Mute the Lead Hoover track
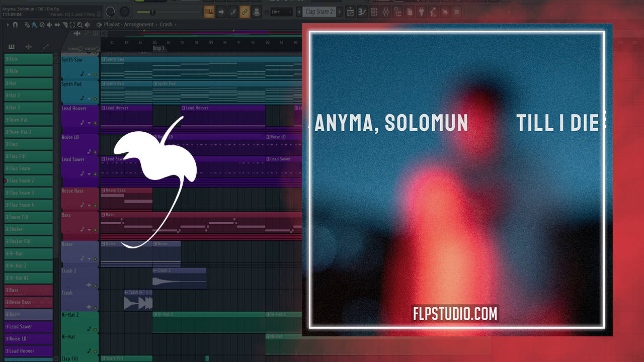Image resolution: width=644 pixels, height=362 pixels. [x=95, y=123]
